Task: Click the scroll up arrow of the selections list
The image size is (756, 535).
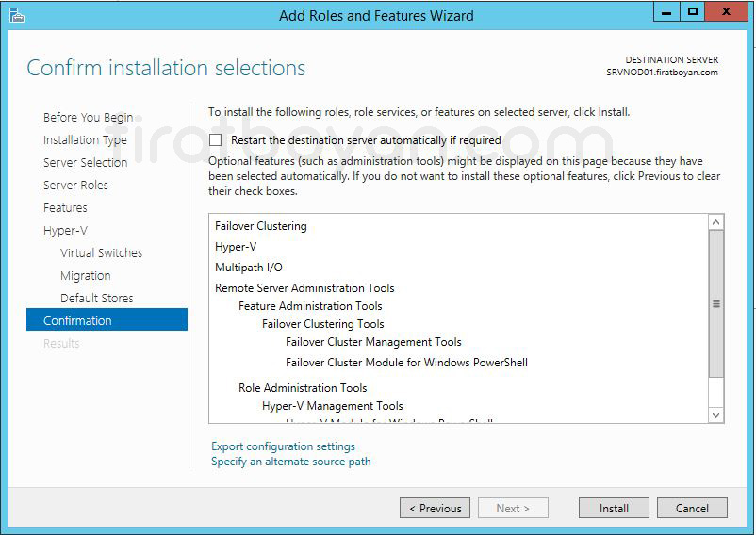Action: click(x=716, y=222)
